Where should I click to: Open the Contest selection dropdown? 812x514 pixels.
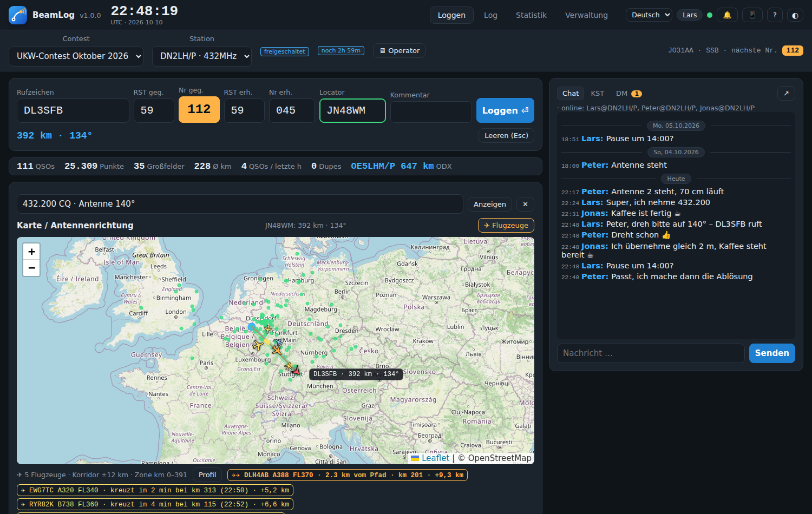76,56
